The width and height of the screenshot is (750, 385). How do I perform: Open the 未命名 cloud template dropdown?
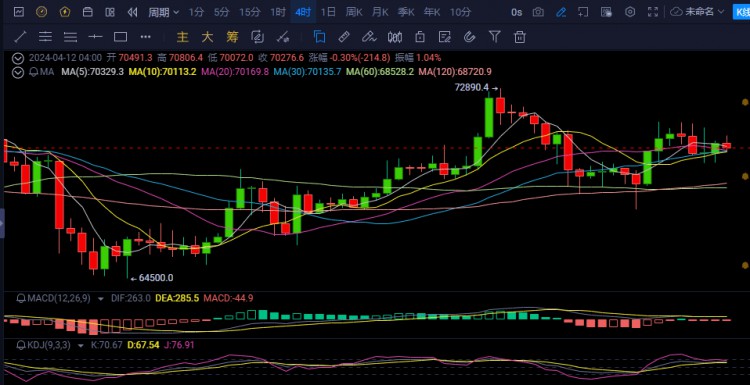(x=698, y=12)
